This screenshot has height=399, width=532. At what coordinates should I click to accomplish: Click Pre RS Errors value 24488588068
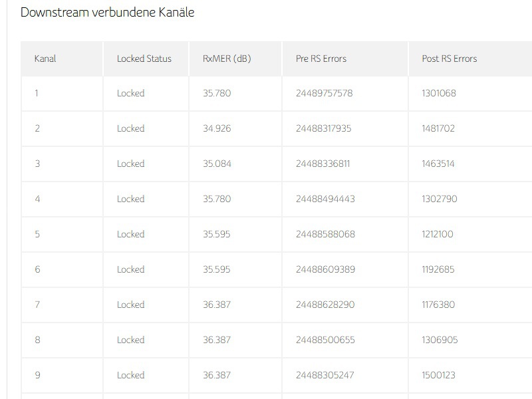(325, 234)
